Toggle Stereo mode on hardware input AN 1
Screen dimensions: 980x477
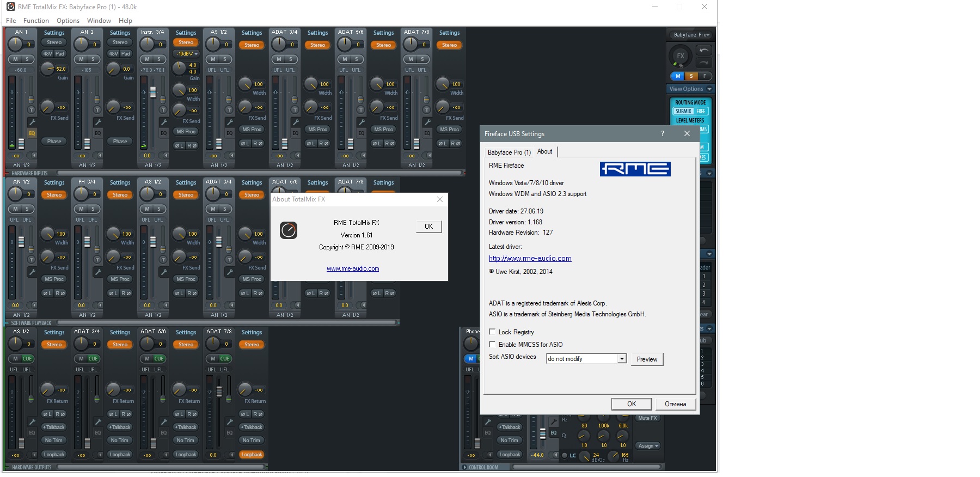(54, 42)
